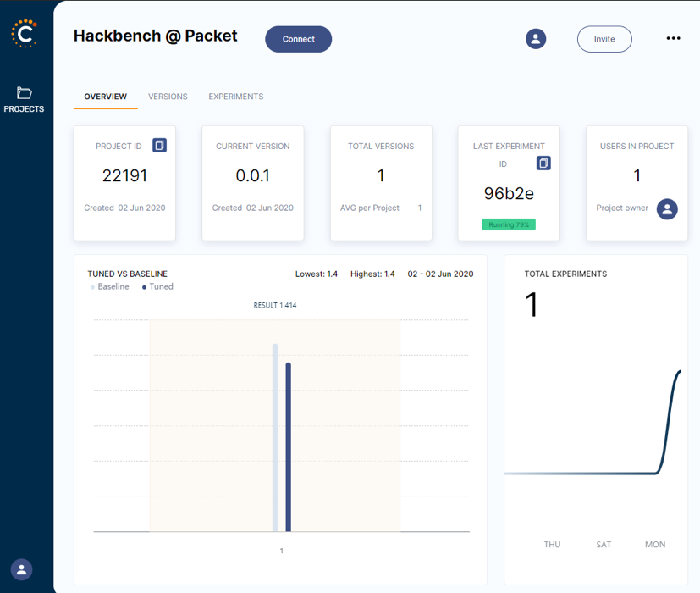
Task: Open the three-dots more options menu
Action: click(673, 38)
